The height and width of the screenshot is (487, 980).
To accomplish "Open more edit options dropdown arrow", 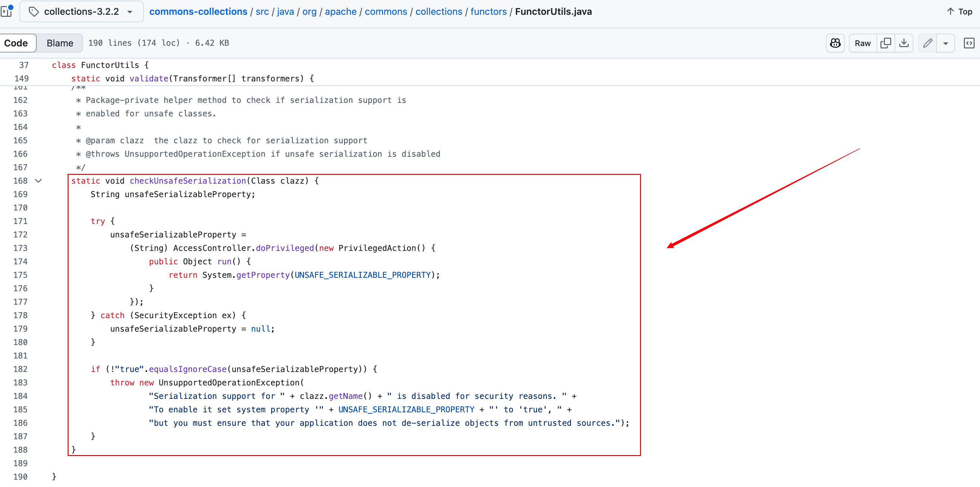I will pyautogui.click(x=945, y=43).
